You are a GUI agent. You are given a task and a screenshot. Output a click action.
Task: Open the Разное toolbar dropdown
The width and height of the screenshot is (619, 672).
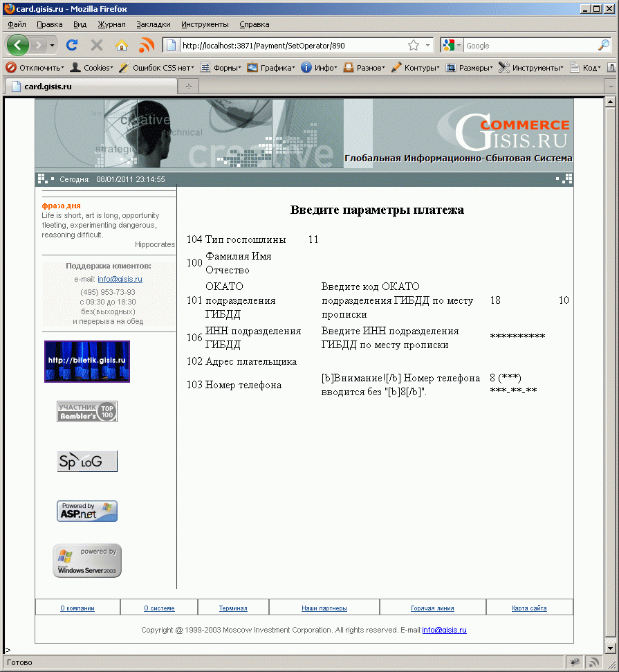[x=364, y=68]
